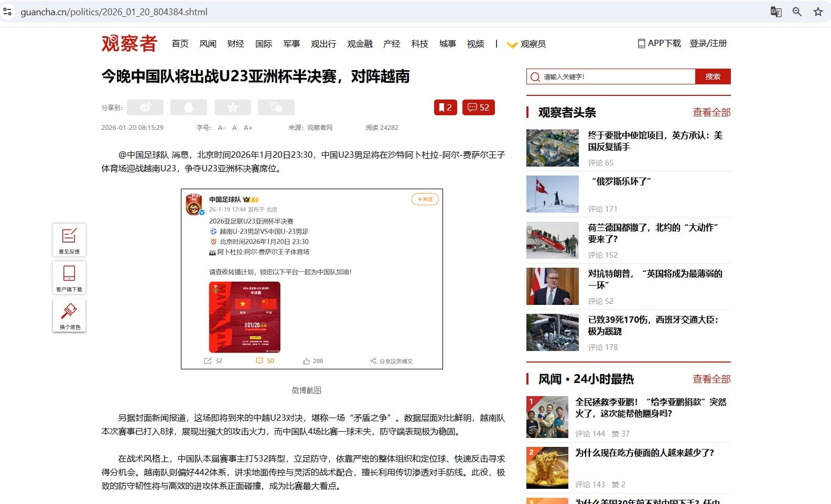Screen dimensions: 831x504
Task: Increase font size with A+
Action: point(248,128)
